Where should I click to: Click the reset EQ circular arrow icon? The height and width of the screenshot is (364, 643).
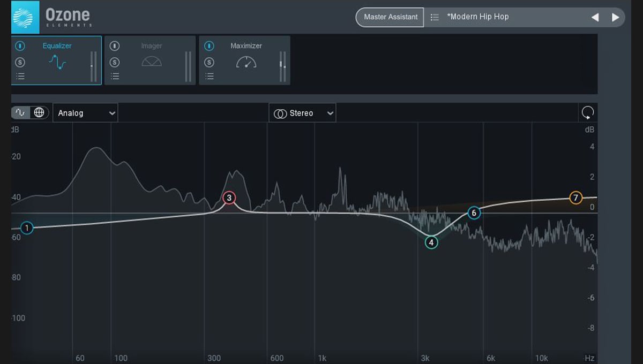588,113
